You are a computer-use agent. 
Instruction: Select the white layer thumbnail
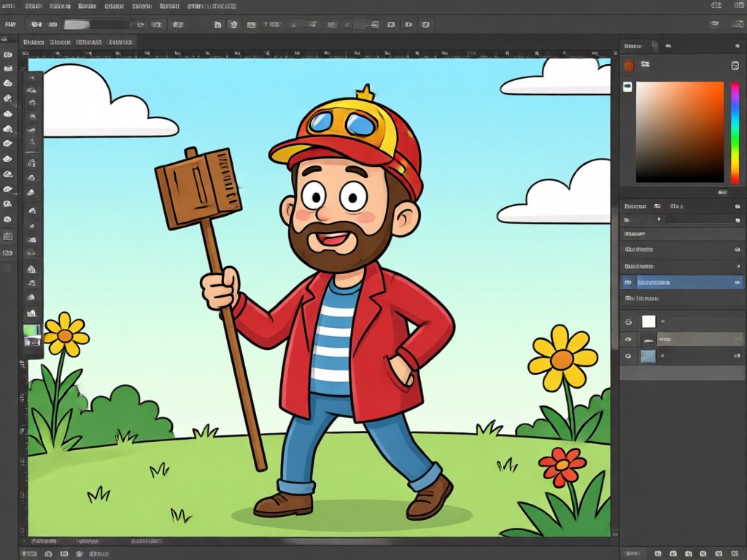649,322
